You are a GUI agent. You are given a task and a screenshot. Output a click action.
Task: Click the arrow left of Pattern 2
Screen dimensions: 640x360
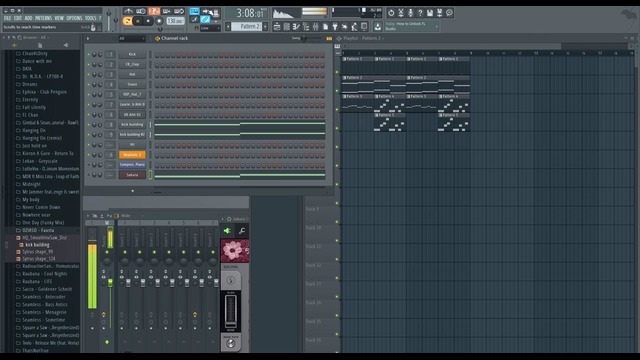coord(229,27)
